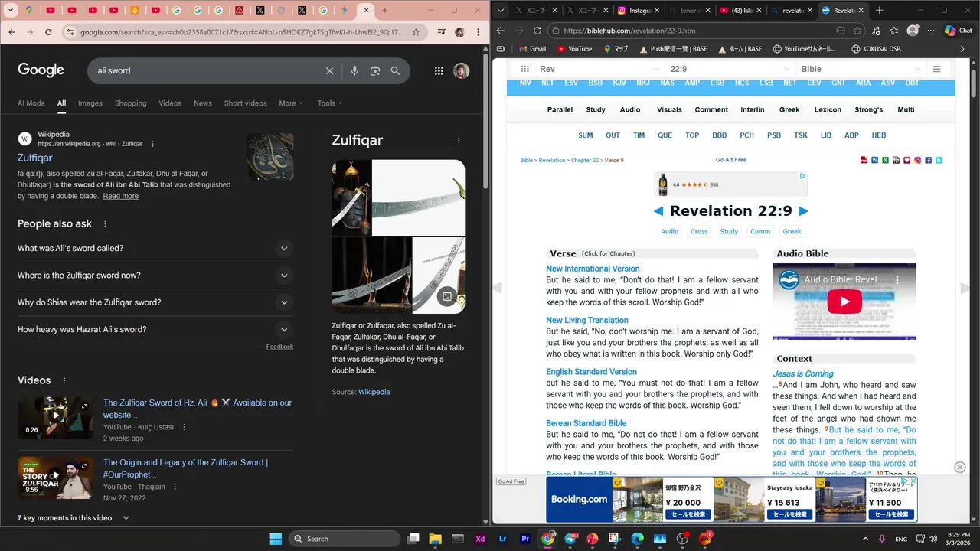Viewport: 980px width, 551px height.
Task: Select the AI Mode tab
Action: (x=31, y=103)
